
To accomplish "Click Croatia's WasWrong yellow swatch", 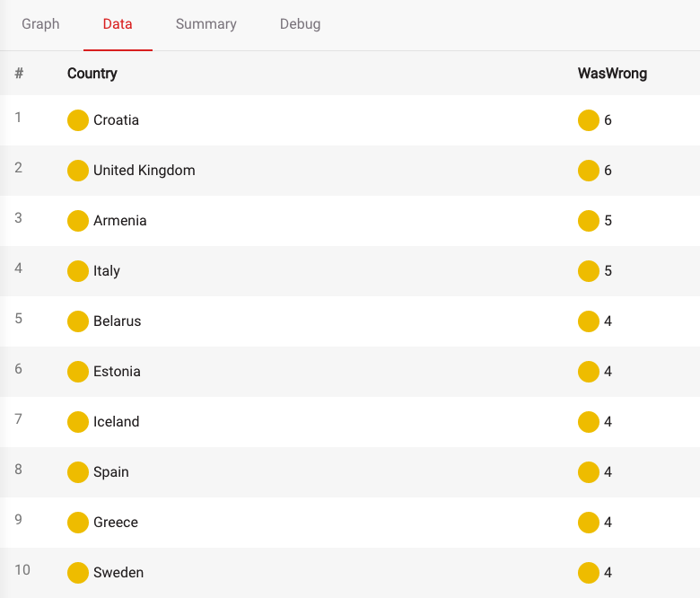I will 589,120.
